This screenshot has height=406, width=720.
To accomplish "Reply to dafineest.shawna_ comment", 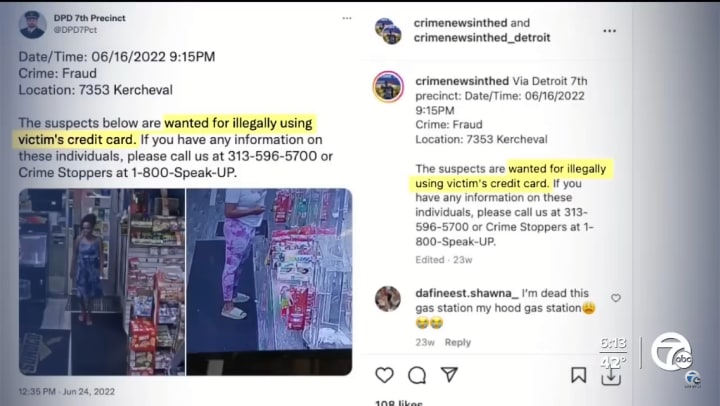I will [x=457, y=343].
